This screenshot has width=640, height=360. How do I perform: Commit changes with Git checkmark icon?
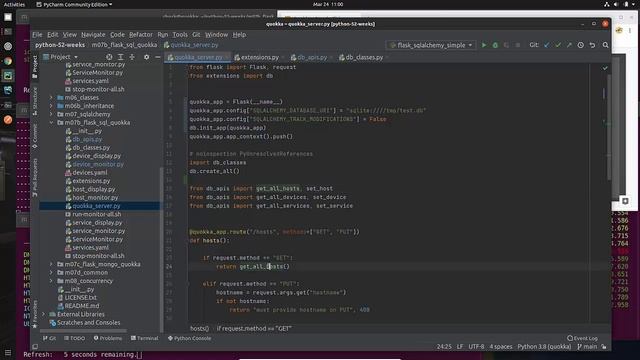(x=558, y=45)
